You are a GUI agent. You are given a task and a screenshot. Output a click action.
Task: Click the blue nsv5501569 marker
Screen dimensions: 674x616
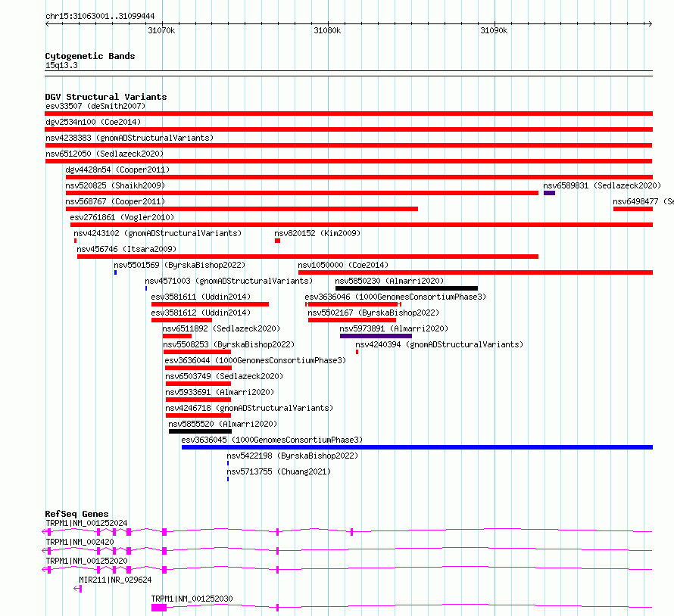[x=115, y=272]
